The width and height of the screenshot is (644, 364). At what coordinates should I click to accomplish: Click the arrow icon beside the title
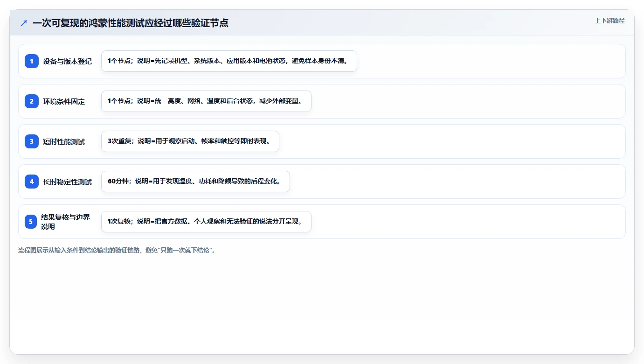pyautogui.click(x=24, y=23)
